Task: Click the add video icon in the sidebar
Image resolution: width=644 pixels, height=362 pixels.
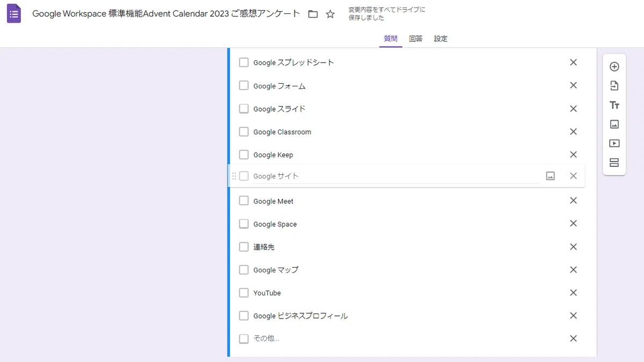Action: 614,144
